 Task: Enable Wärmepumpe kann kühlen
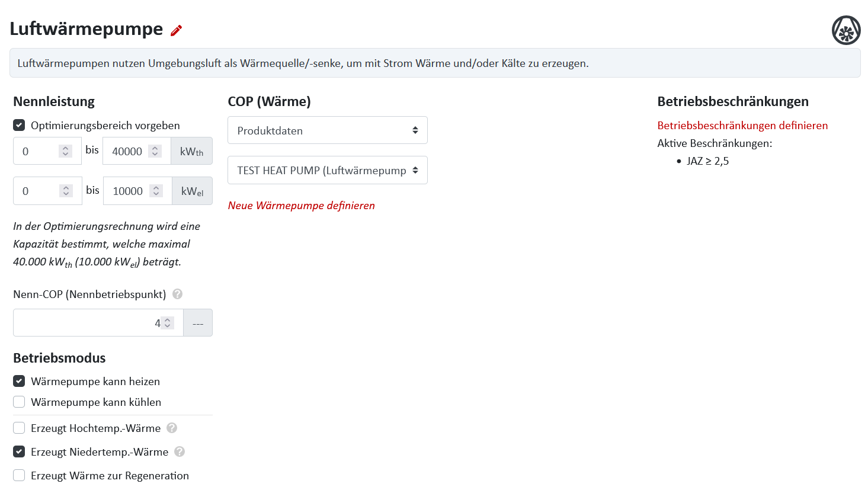pyautogui.click(x=19, y=402)
